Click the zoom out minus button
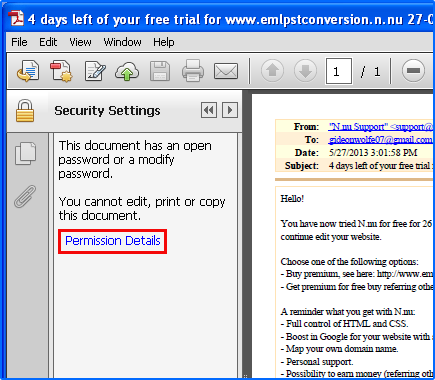 [x=413, y=71]
